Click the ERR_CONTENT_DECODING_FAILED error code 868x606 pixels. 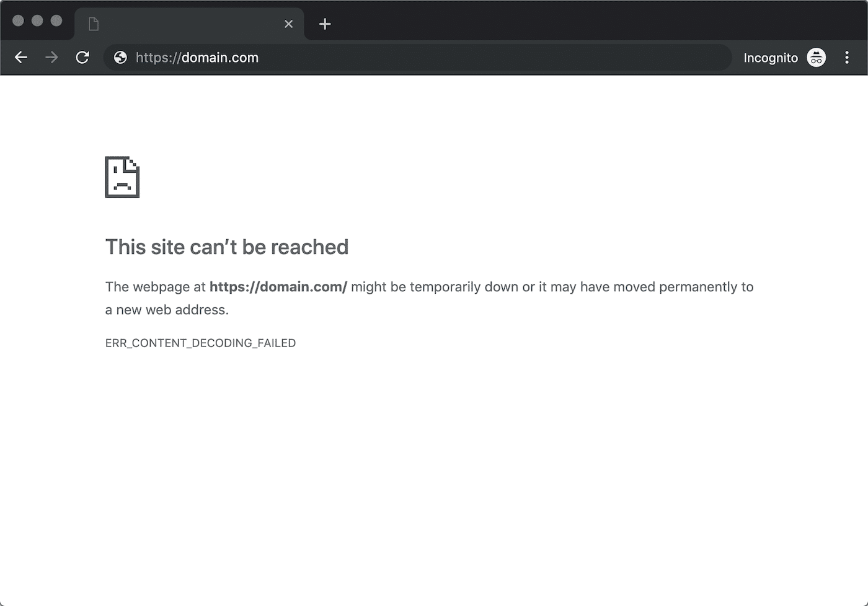(200, 343)
